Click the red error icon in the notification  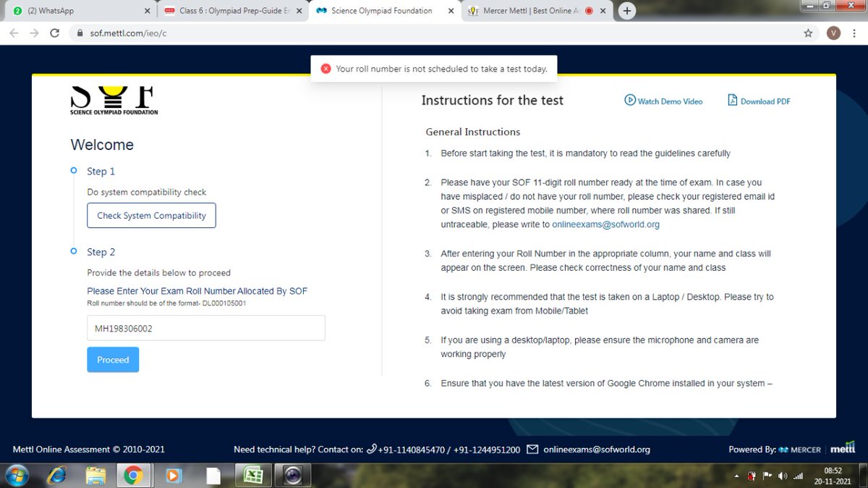(x=325, y=69)
